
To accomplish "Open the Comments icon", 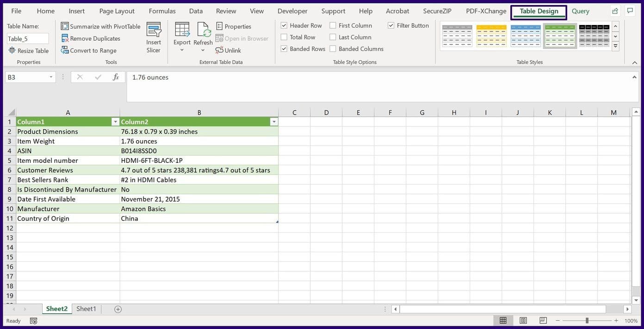I will click(x=630, y=11).
